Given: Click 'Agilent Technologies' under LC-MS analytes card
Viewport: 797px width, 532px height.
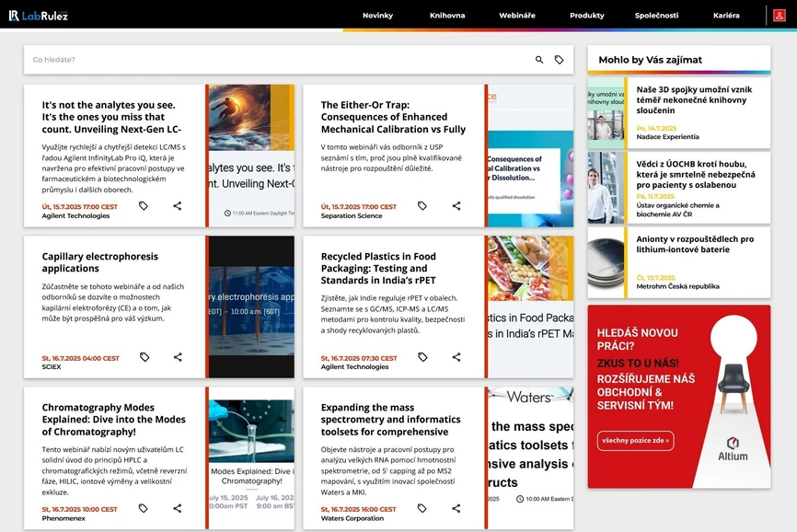Looking at the screenshot, I should (x=75, y=216).
